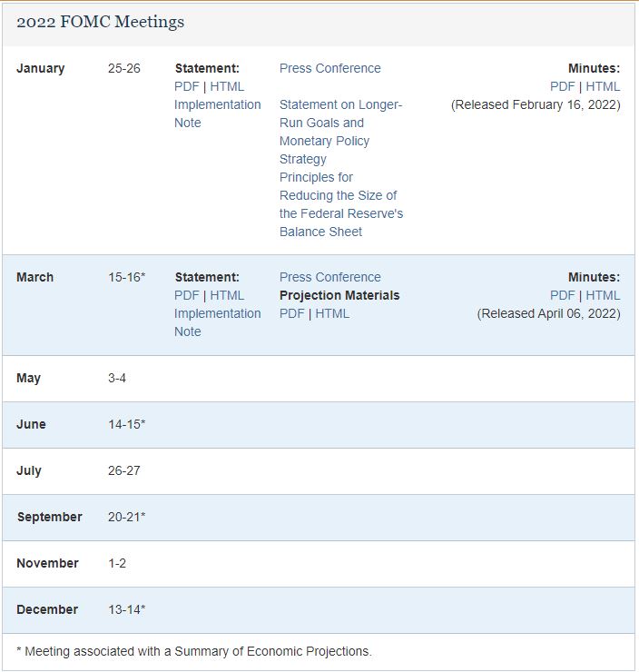Select the 'July' month label
This screenshot has height=672, width=639.
click(29, 471)
